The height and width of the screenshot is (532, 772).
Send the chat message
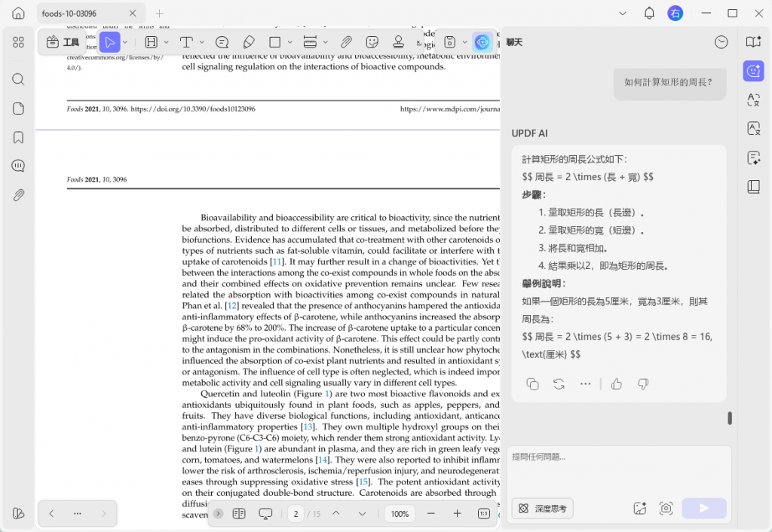point(703,509)
